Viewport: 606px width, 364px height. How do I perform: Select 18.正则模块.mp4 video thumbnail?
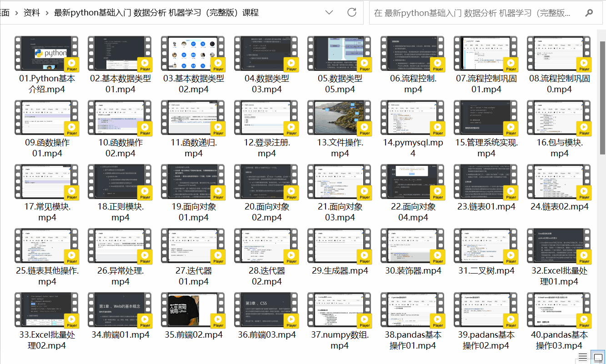[120, 182]
